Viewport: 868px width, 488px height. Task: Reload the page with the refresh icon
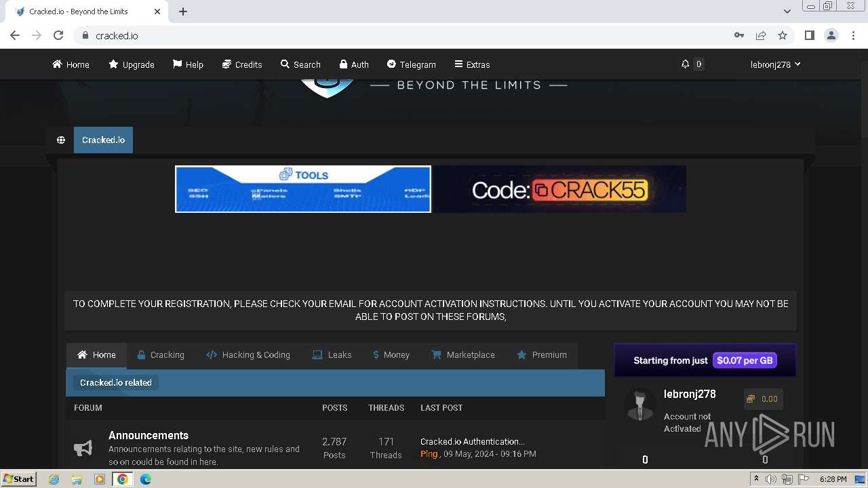(58, 35)
